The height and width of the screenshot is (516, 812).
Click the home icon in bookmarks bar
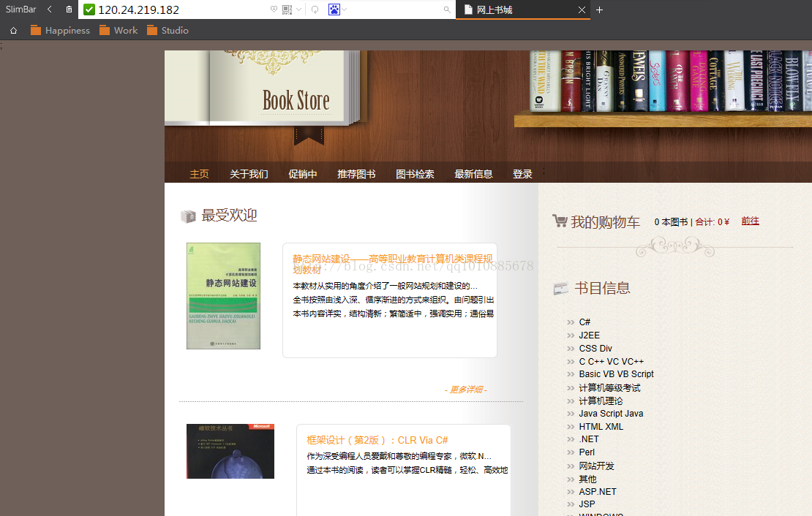click(13, 31)
